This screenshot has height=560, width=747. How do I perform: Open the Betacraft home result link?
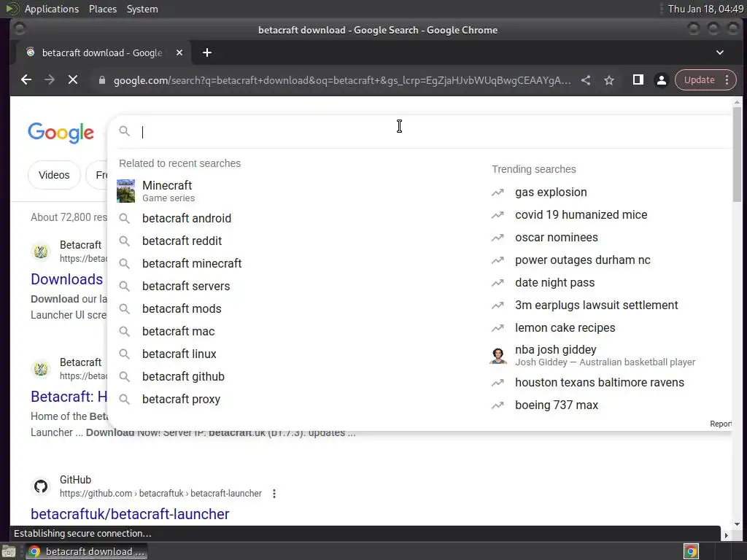tap(69, 396)
